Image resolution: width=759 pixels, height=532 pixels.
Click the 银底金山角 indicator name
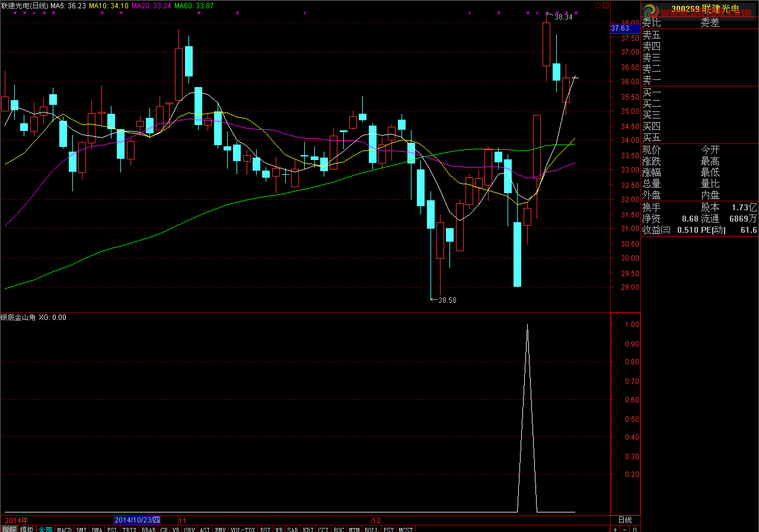(x=18, y=318)
